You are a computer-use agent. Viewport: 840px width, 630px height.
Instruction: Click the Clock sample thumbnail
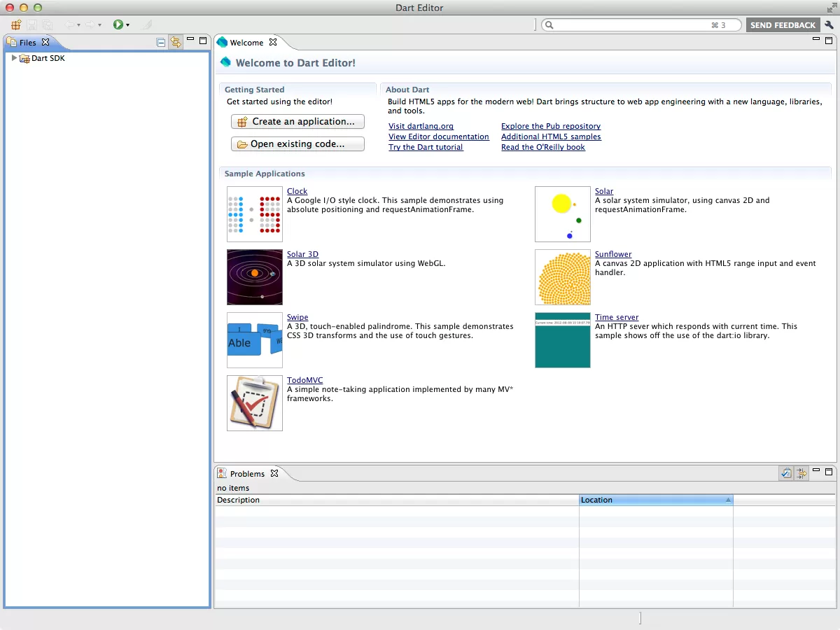click(x=255, y=214)
